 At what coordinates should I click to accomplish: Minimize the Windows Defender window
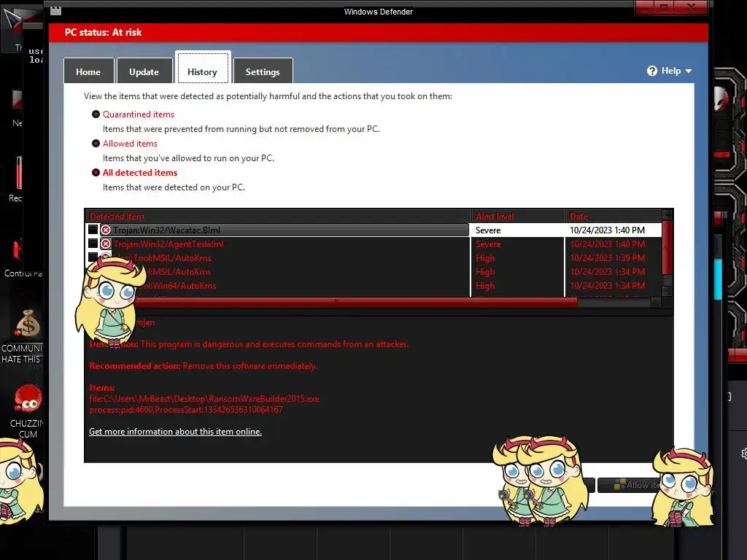[x=645, y=7]
